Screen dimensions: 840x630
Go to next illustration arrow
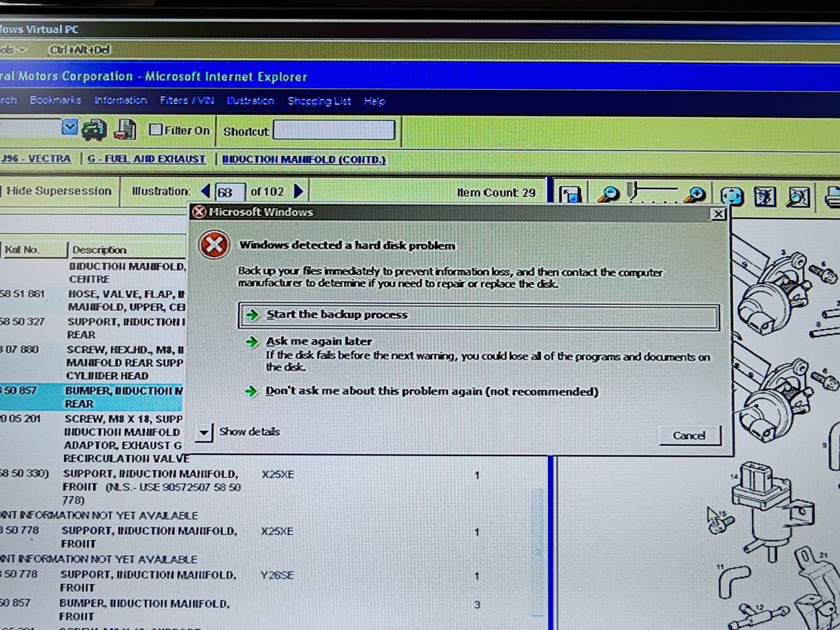tap(299, 191)
